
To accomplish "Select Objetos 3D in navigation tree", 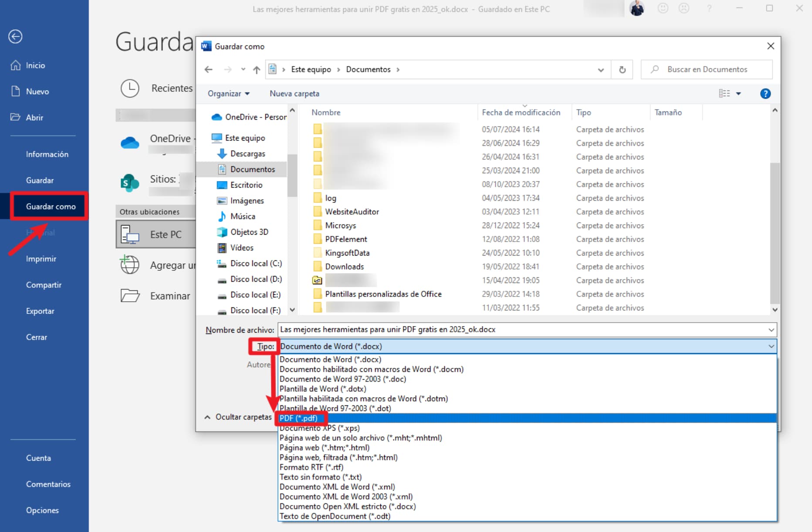I will (243, 232).
